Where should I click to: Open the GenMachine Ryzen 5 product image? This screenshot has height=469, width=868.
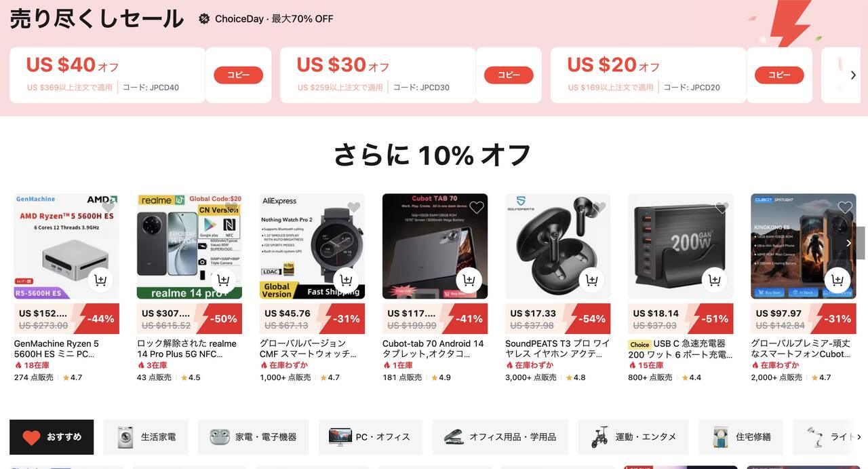click(66, 246)
